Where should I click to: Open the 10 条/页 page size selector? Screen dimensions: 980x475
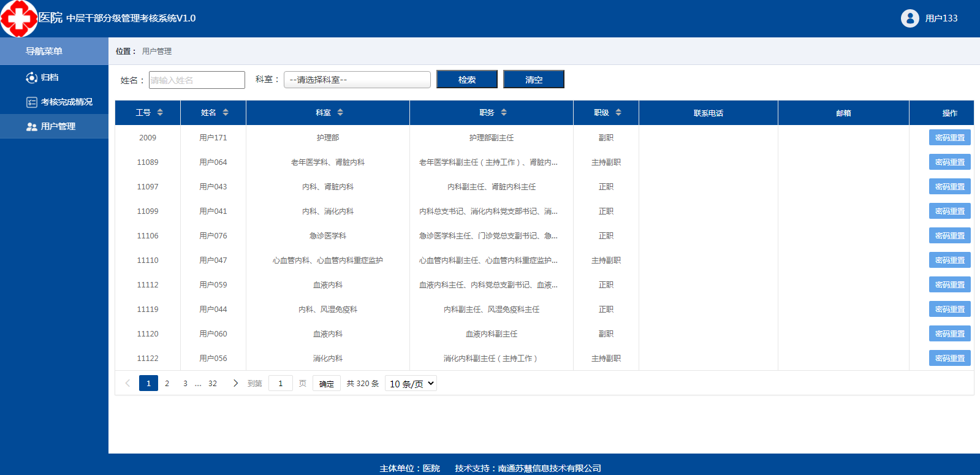point(411,384)
